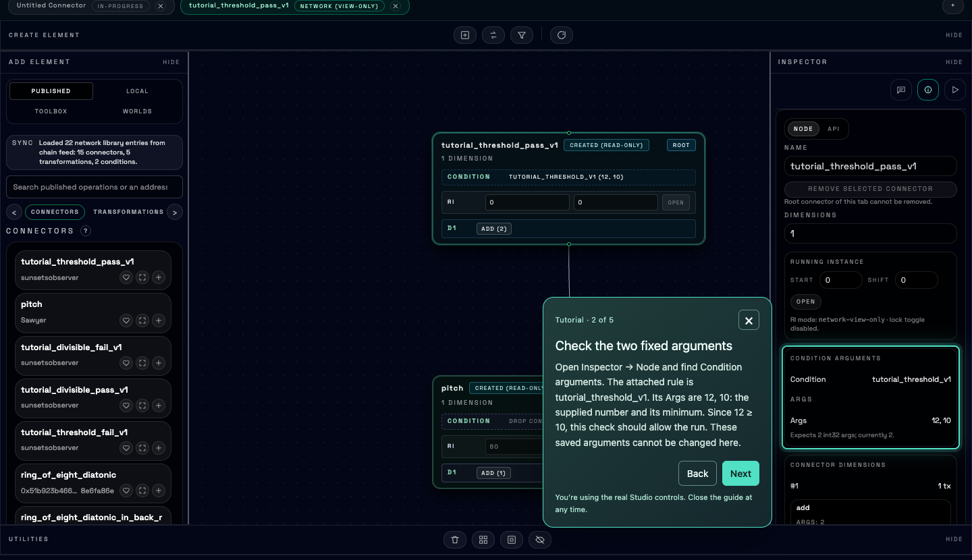The height and width of the screenshot is (560, 972).
Task: Select the Connectors category chip
Action: (x=55, y=212)
